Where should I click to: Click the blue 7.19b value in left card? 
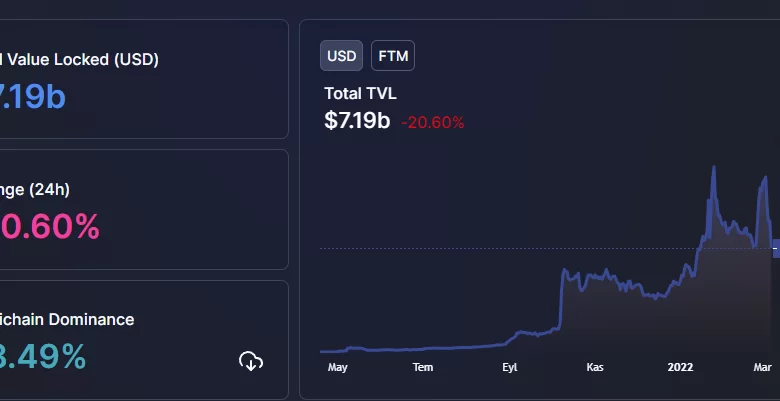[x=34, y=96]
